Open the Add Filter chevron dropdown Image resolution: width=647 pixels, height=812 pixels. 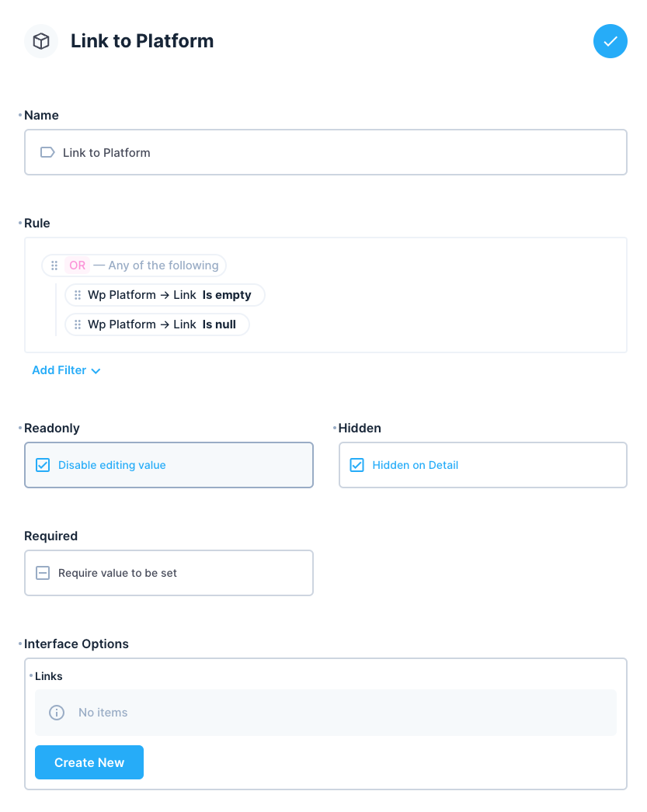click(x=96, y=370)
